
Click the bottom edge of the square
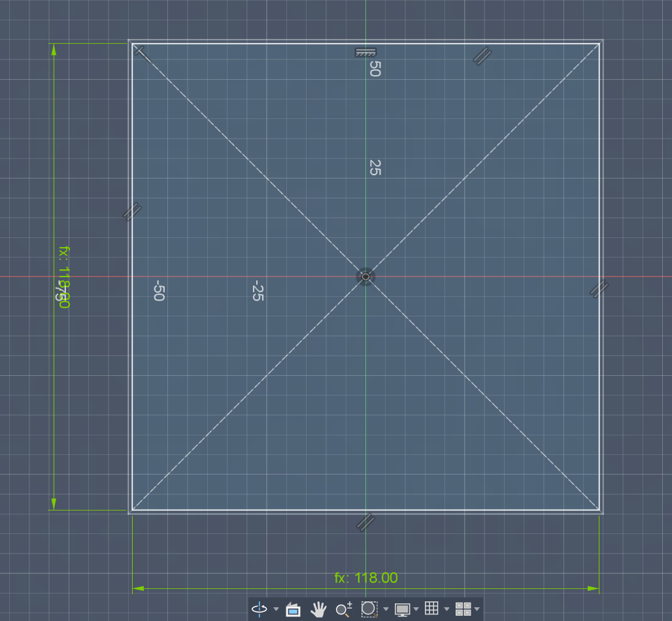[365, 511]
